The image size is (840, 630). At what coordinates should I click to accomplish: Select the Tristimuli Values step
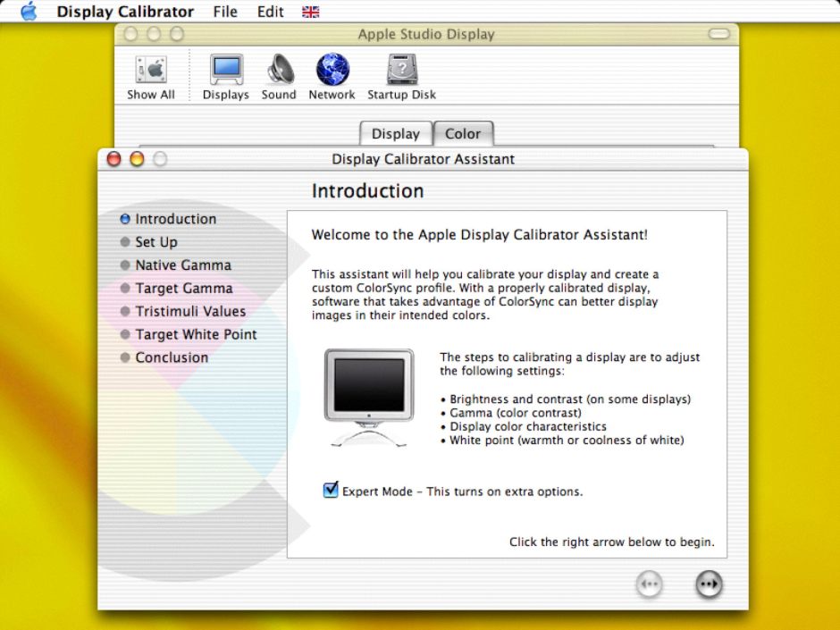coord(182,311)
